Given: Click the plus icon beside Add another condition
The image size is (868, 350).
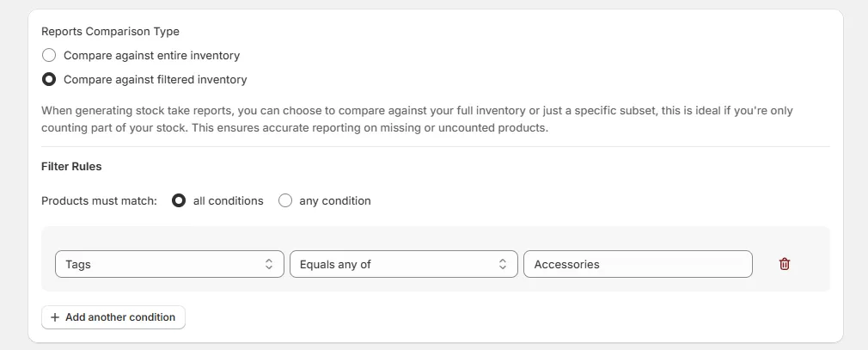Looking at the screenshot, I should click(54, 317).
